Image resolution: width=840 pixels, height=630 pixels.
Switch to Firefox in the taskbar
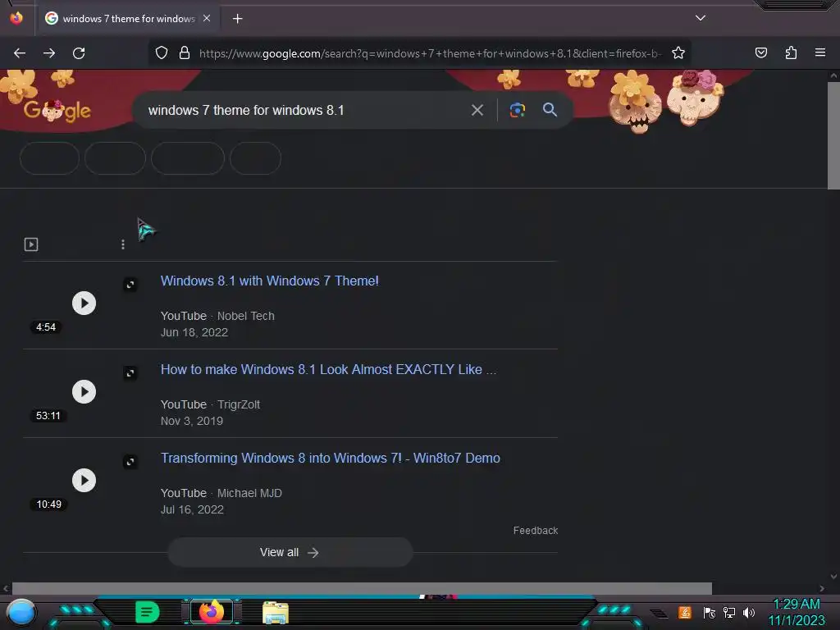click(x=211, y=612)
